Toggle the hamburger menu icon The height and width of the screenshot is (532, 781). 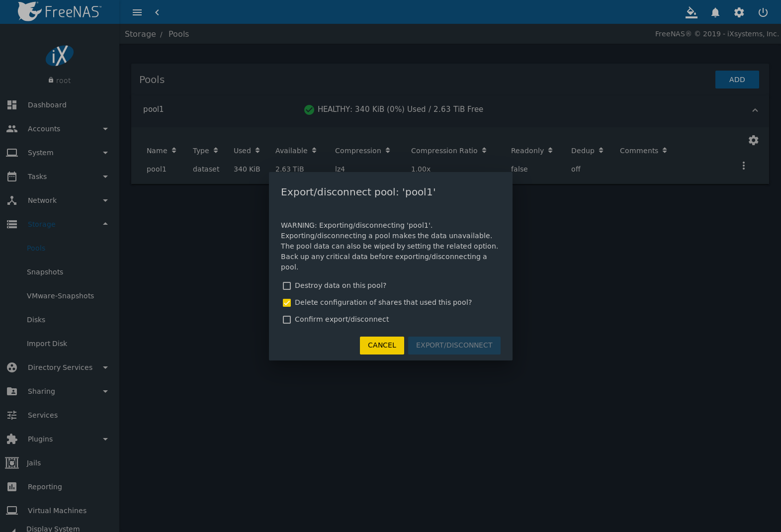click(x=137, y=12)
